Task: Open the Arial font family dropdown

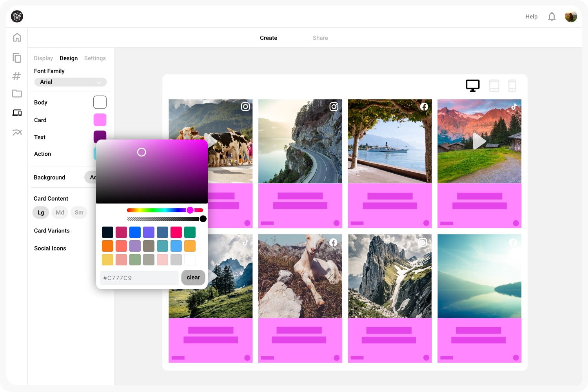Action: coord(70,82)
